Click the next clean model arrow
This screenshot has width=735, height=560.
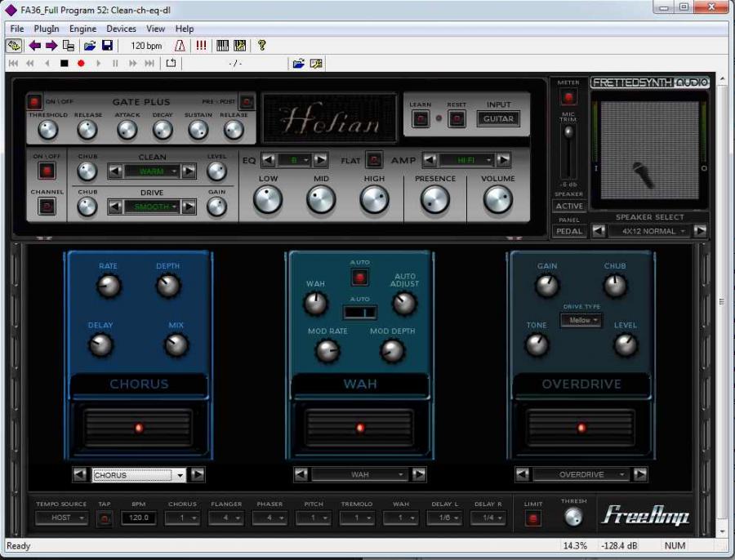(x=189, y=171)
